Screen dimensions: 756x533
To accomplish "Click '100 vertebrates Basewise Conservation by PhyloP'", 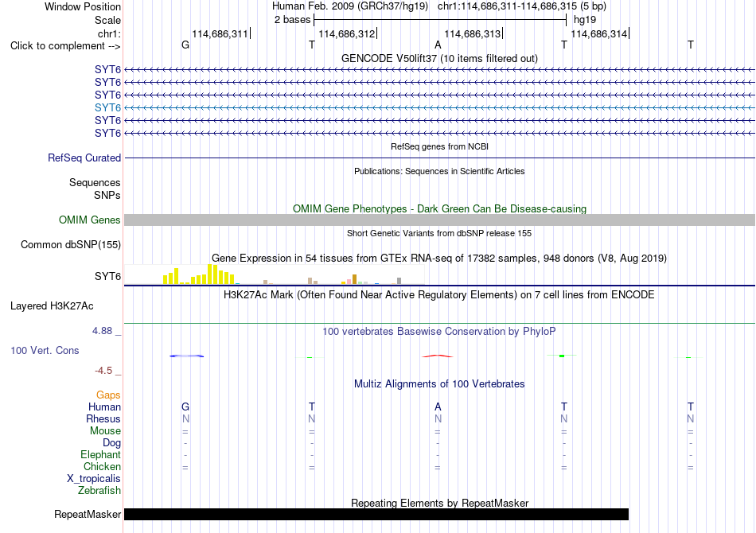I will click(x=439, y=331).
